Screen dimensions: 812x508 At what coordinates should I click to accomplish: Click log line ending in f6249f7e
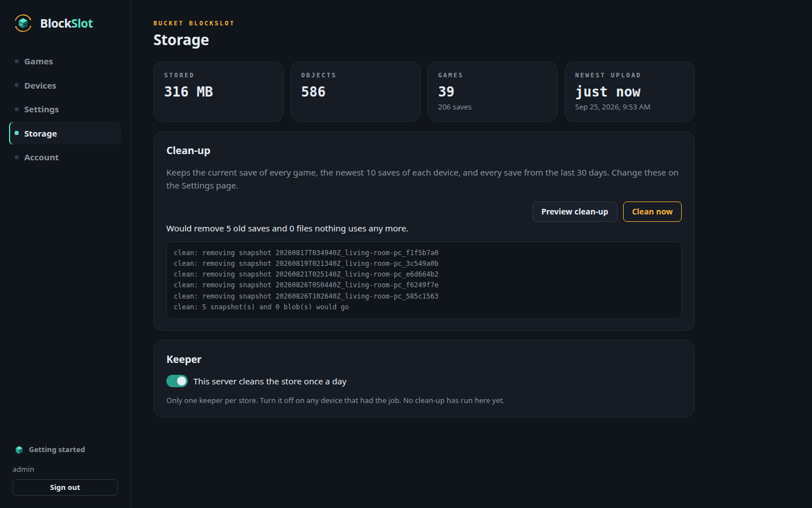(306, 285)
